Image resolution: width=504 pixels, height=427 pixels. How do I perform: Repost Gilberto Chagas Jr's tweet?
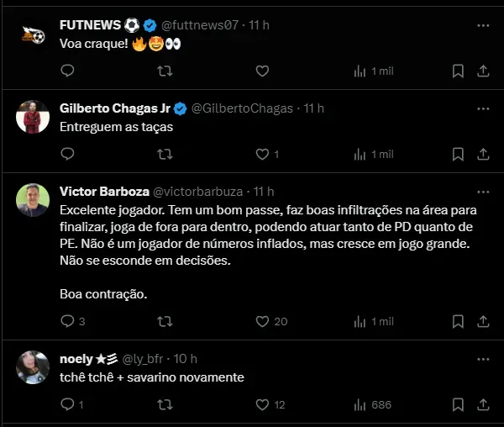tap(165, 154)
